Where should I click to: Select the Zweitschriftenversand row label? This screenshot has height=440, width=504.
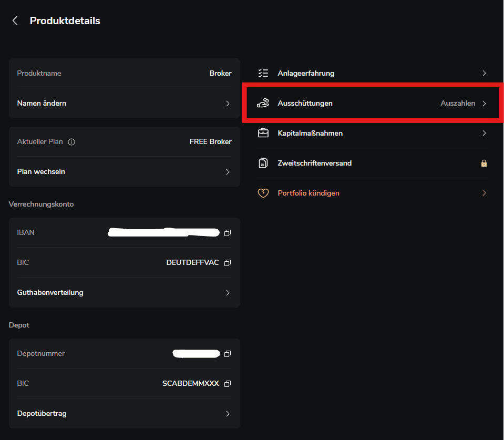[x=314, y=163]
